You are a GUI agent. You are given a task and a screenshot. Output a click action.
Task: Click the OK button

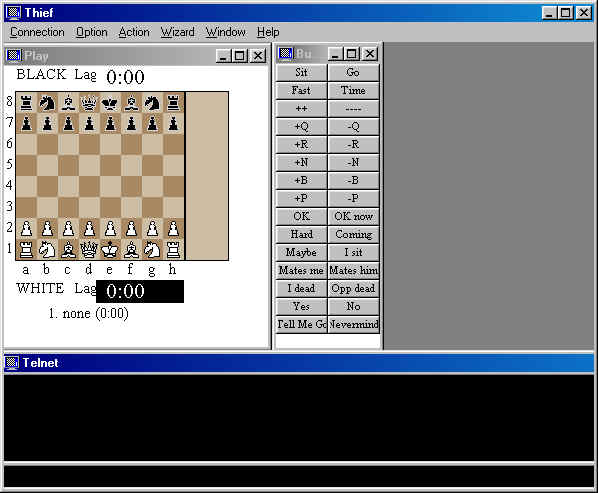pyautogui.click(x=301, y=216)
